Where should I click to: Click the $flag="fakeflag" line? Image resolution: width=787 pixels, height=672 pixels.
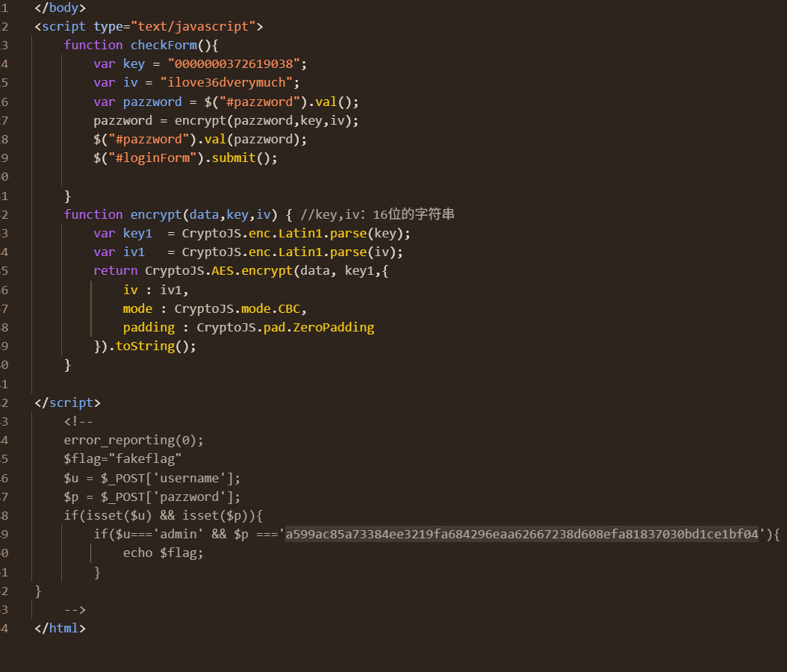122,459
